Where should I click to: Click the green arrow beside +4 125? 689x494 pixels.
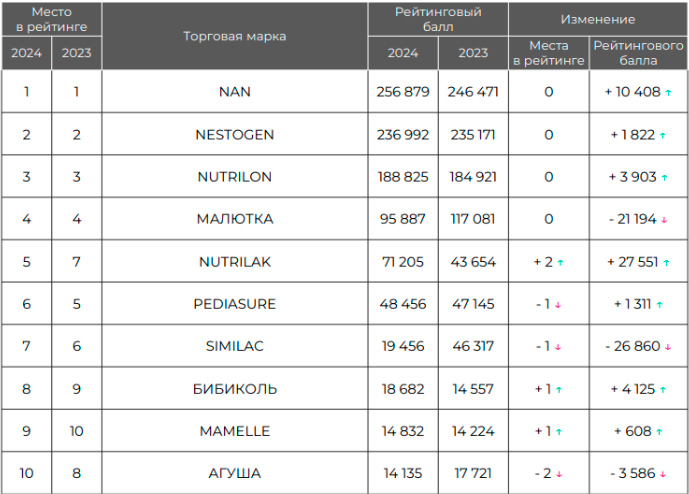point(663,389)
